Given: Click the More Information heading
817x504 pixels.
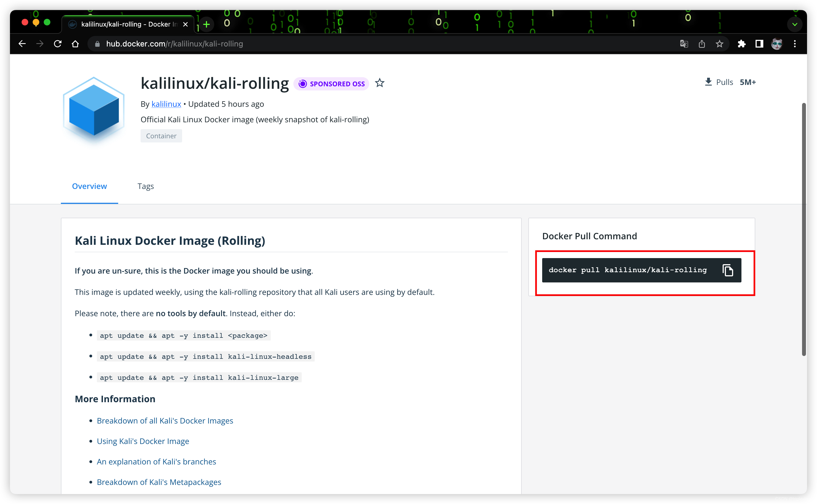Looking at the screenshot, I should tap(115, 399).
